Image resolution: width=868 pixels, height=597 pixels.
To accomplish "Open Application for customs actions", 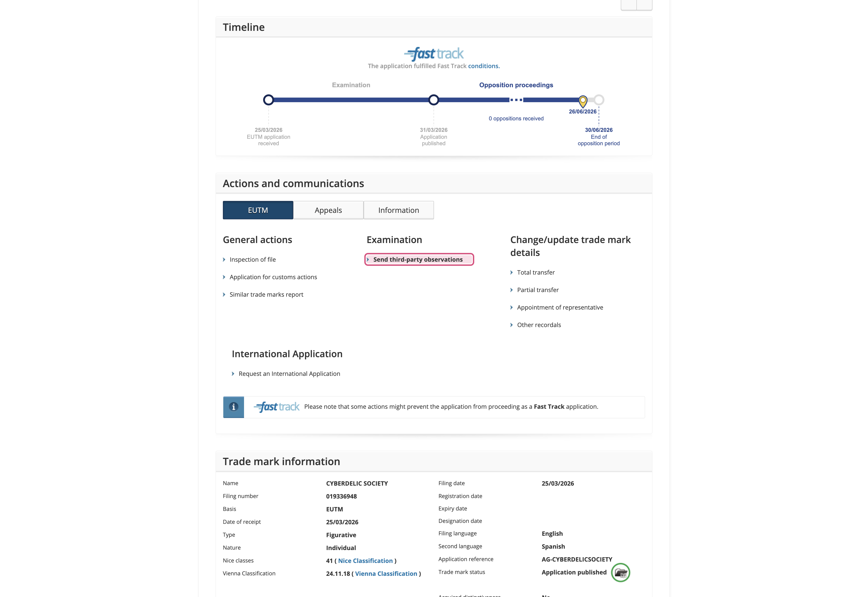I will (x=273, y=277).
